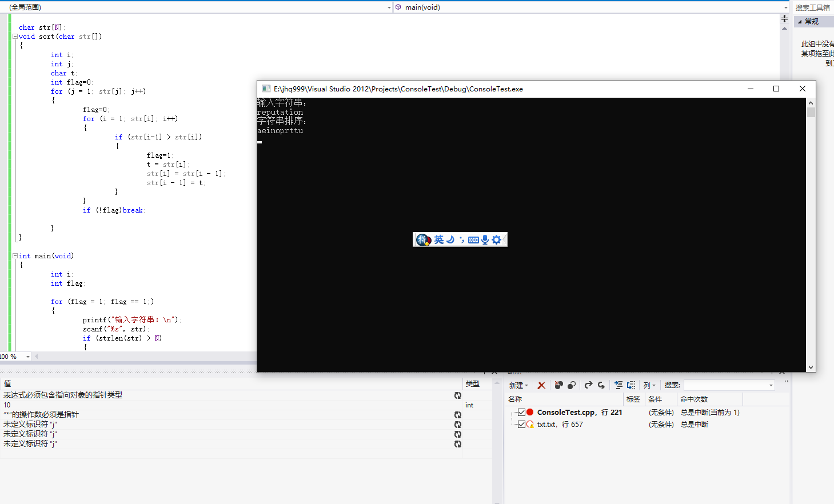Click console scrollbar up arrow
834x504 pixels.
click(x=811, y=103)
